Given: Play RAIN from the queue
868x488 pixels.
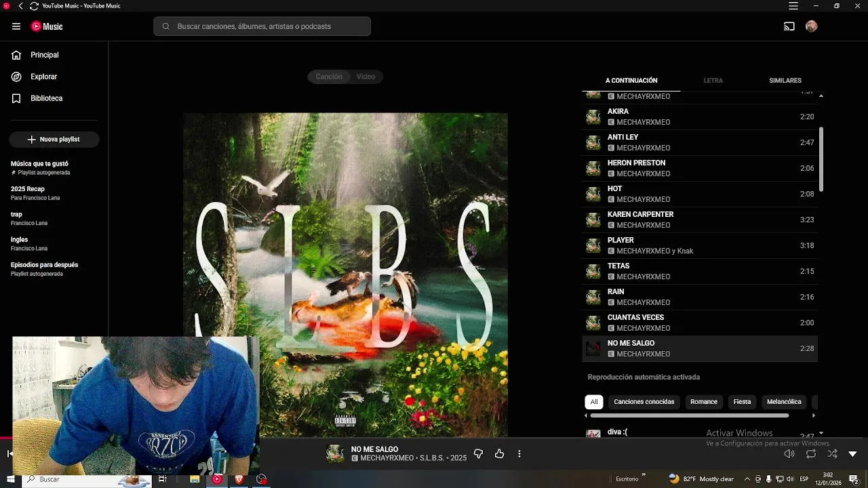Looking at the screenshot, I should pos(700,297).
